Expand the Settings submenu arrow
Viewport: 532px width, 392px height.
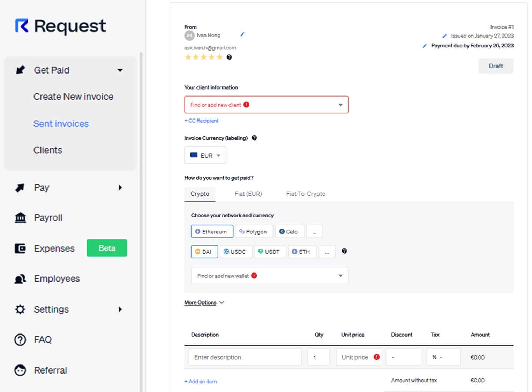point(120,309)
